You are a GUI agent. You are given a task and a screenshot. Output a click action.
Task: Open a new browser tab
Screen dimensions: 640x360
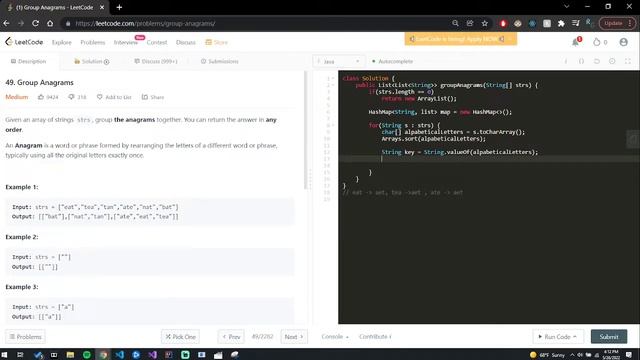119,7
